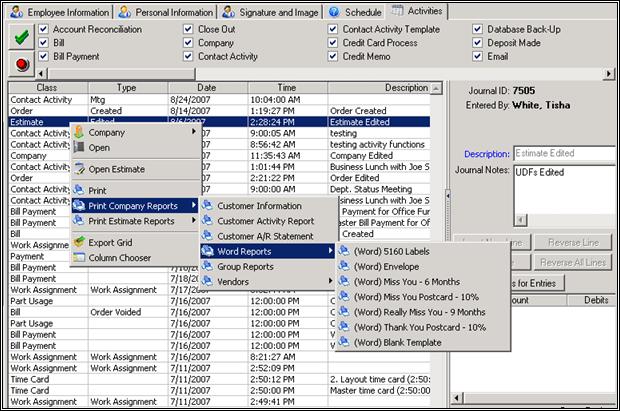620x411 pixels.
Task: Click the splitter collapse arrow beside grid
Action: tap(448, 195)
